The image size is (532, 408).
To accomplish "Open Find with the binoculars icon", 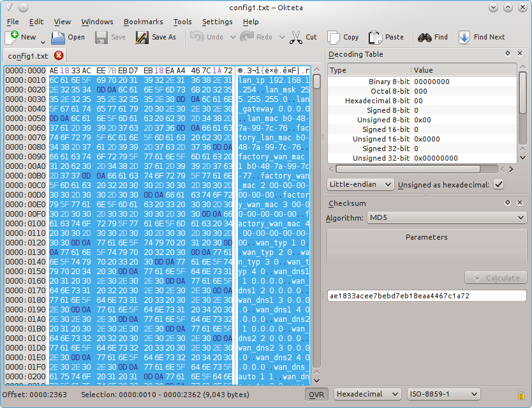I will coord(424,38).
